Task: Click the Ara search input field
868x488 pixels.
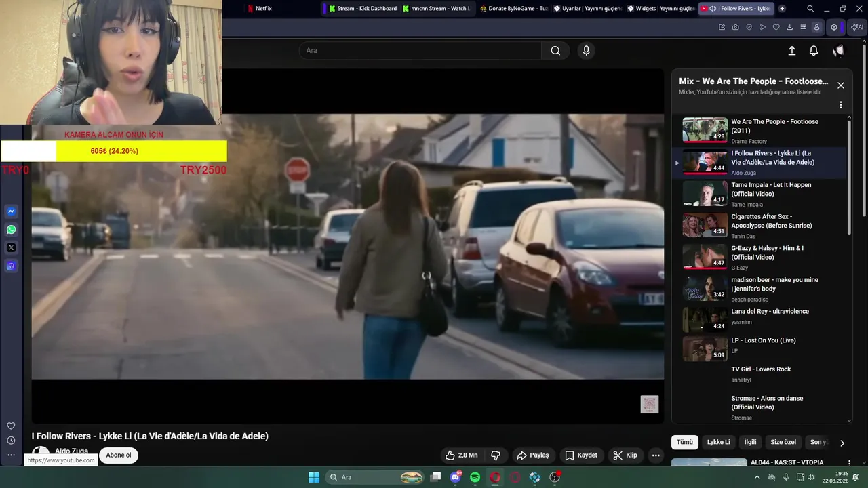Action: (x=420, y=51)
